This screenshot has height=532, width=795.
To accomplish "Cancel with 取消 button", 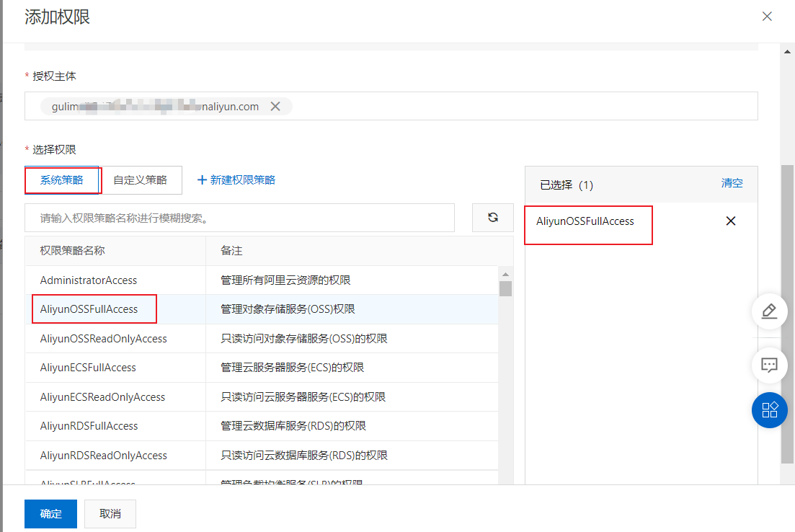I will [x=110, y=514].
